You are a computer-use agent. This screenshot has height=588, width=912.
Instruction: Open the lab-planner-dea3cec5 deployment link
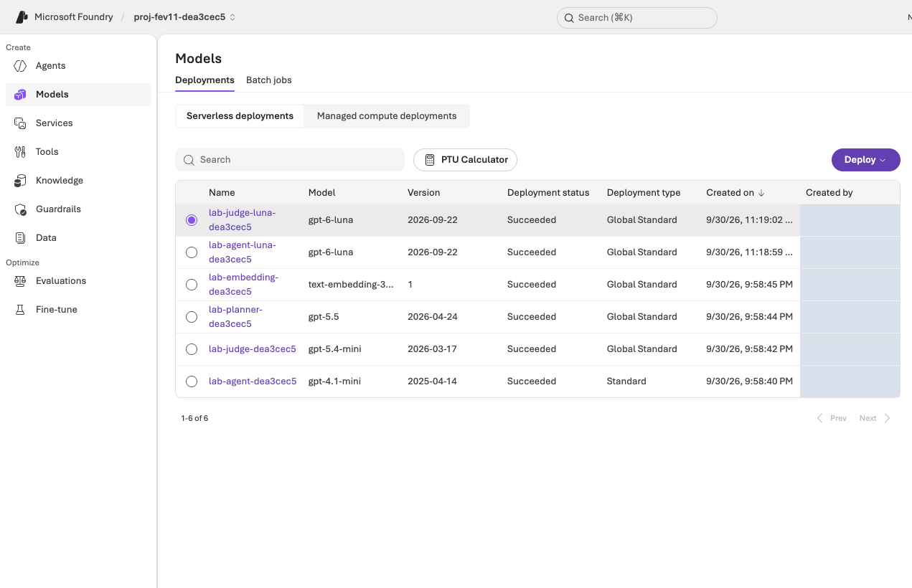(x=235, y=317)
